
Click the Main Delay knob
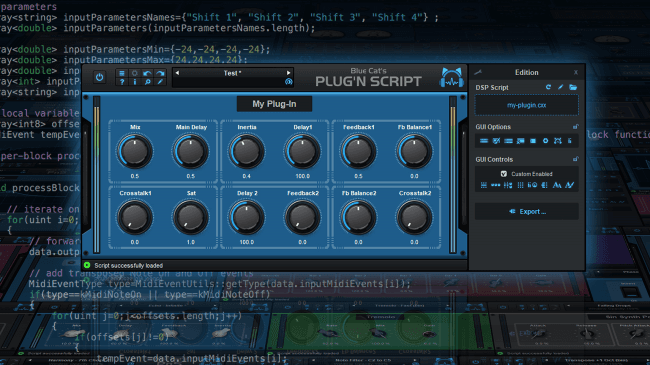pyautogui.click(x=191, y=151)
